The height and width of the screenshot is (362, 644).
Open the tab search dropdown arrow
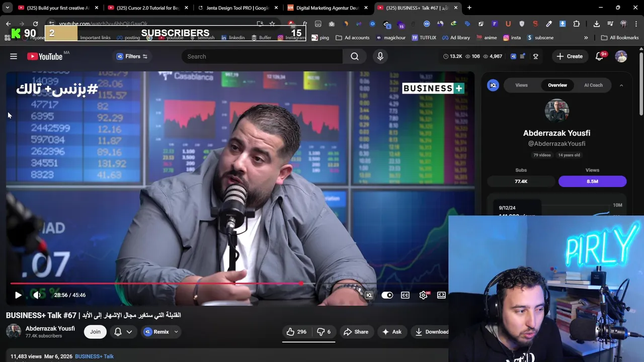(x=7, y=8)
